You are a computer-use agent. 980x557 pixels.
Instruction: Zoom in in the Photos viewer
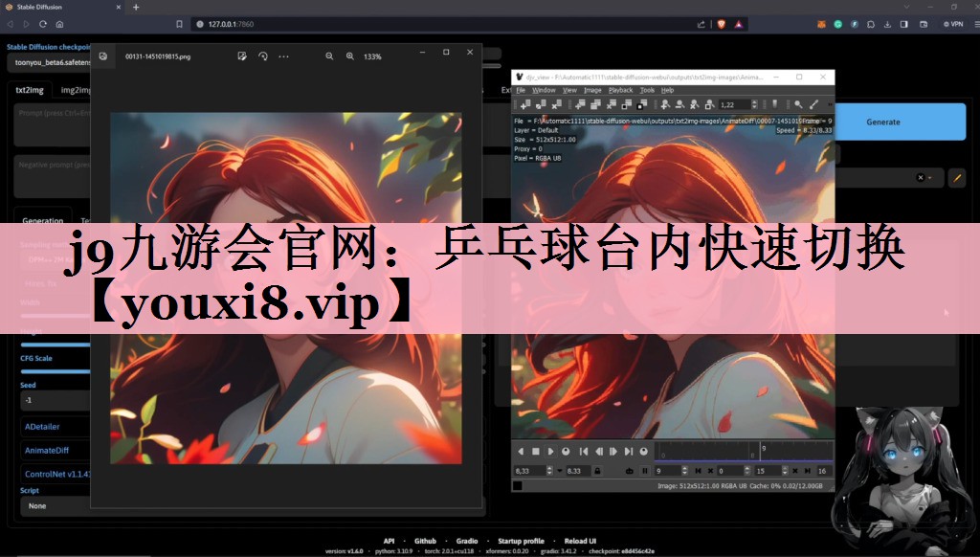(x=350, y=56)
